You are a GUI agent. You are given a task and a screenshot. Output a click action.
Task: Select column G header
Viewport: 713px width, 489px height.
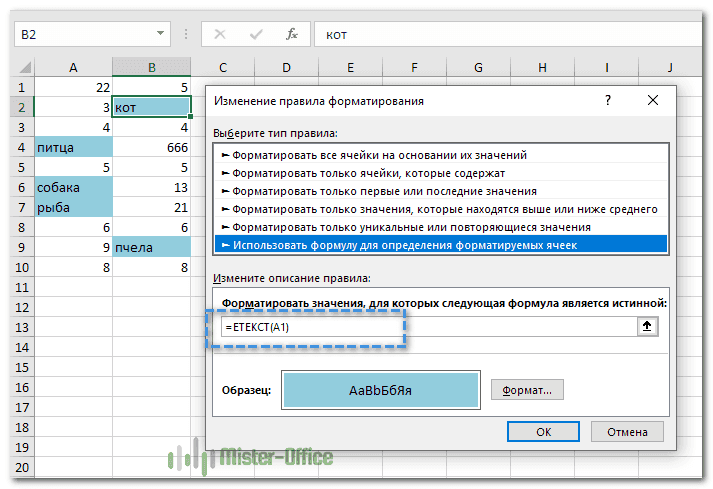pyautogui.click(x=478, y=67)
